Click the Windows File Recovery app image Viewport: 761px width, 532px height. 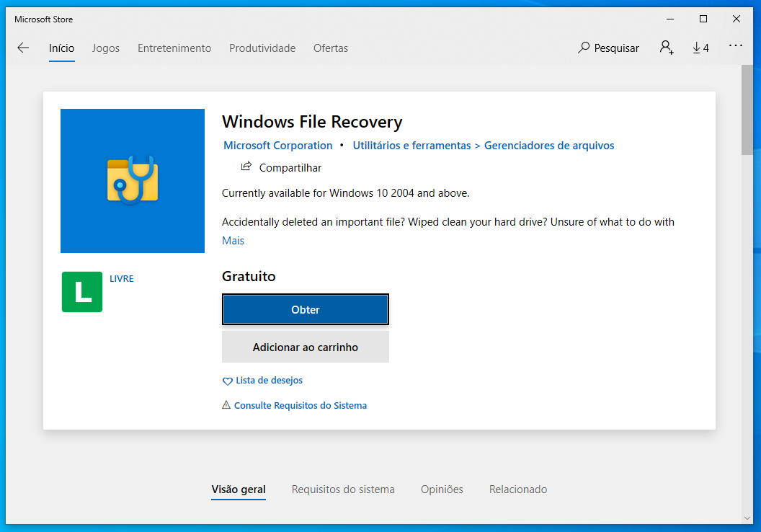(x=133, y=180)
